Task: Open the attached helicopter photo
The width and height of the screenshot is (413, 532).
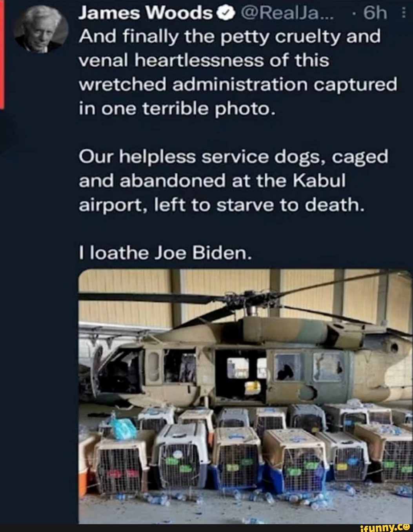Action: coord(246,396)
